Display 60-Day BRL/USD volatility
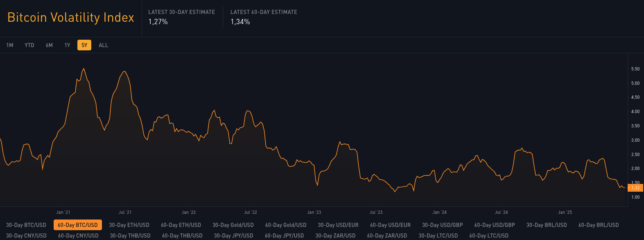Screen dimensions: 644x240 pos(599,225)
